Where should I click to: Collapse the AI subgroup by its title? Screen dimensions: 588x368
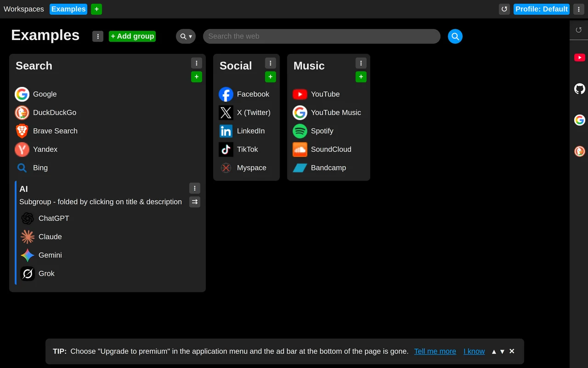(x=23, y=189)
